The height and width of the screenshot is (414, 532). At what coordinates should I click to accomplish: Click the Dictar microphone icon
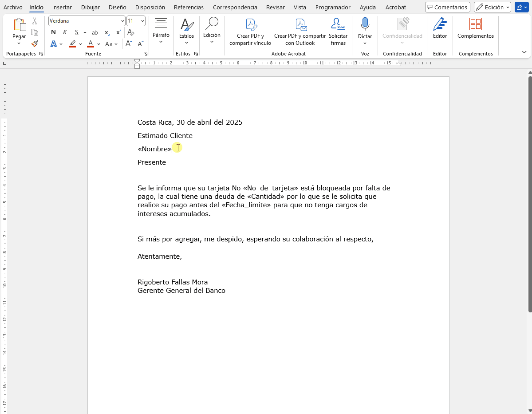(x=365, y=24)
